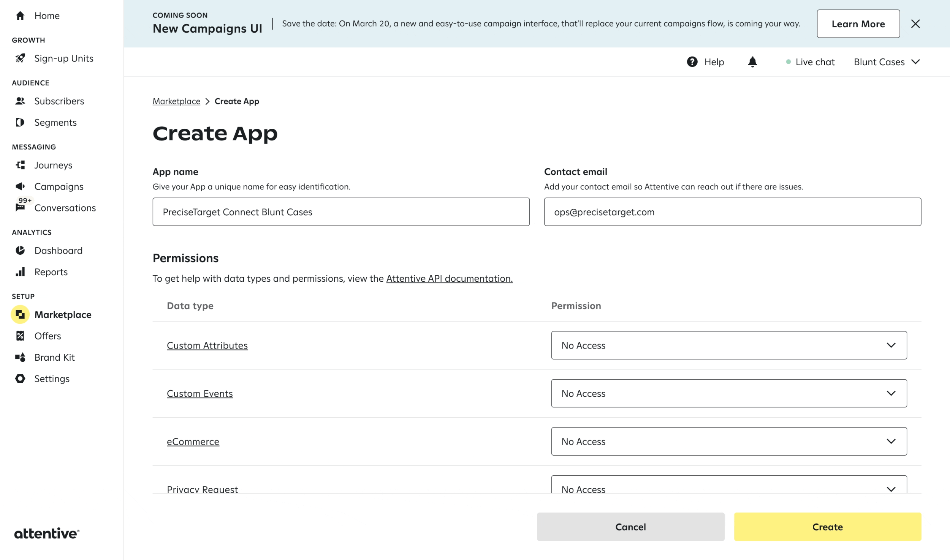Click the Offers percent tag icon
Image resolution: width=950 pixels, height=560 pixels.
click(x=20, y=336)
